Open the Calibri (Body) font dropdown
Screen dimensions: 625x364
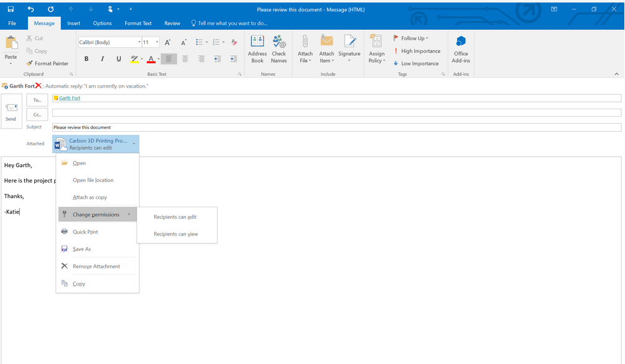(x=139, y=42)
